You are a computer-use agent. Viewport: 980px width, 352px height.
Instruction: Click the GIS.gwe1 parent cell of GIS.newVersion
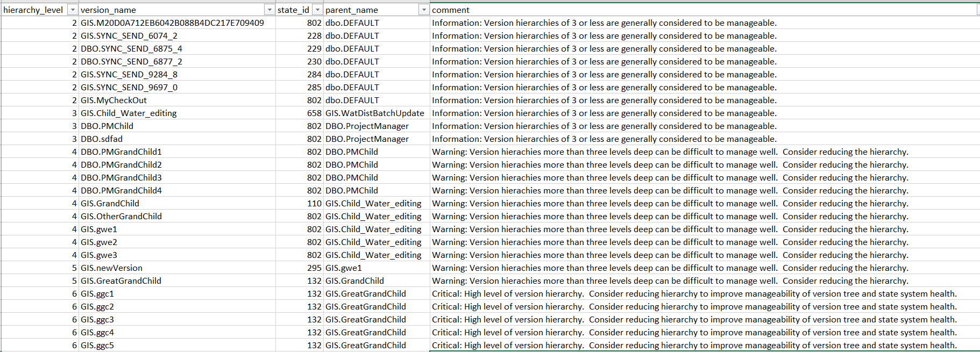377,268
